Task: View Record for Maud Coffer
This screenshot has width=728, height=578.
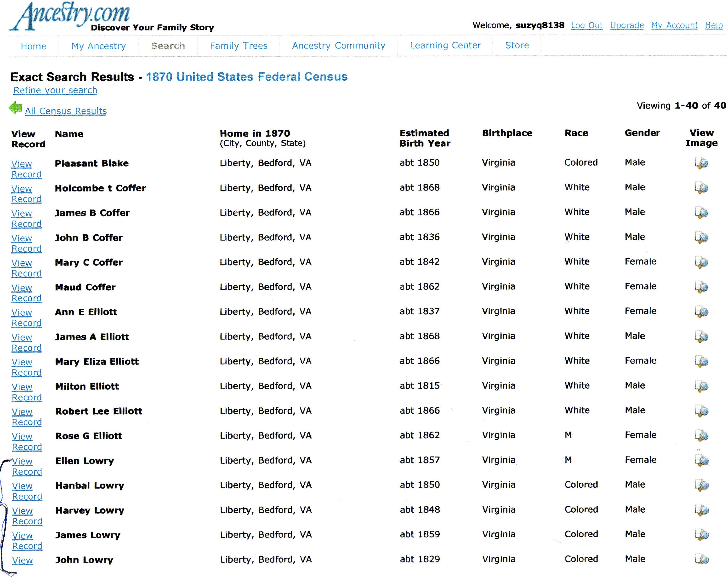Action: pos(26,293)
